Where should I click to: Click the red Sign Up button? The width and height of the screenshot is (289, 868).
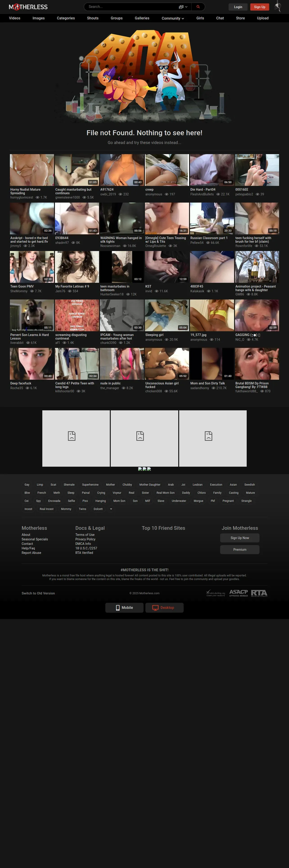[x=260, y=7]
